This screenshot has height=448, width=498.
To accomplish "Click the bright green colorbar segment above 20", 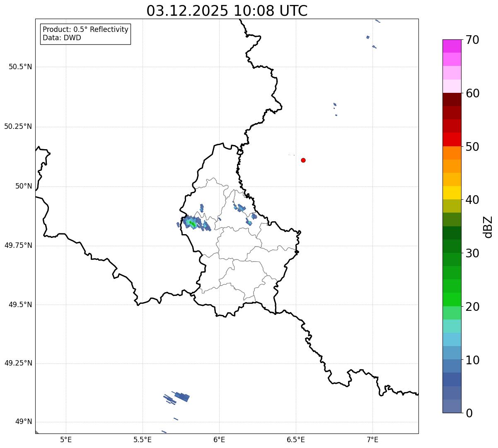I will tap(452, 299).
